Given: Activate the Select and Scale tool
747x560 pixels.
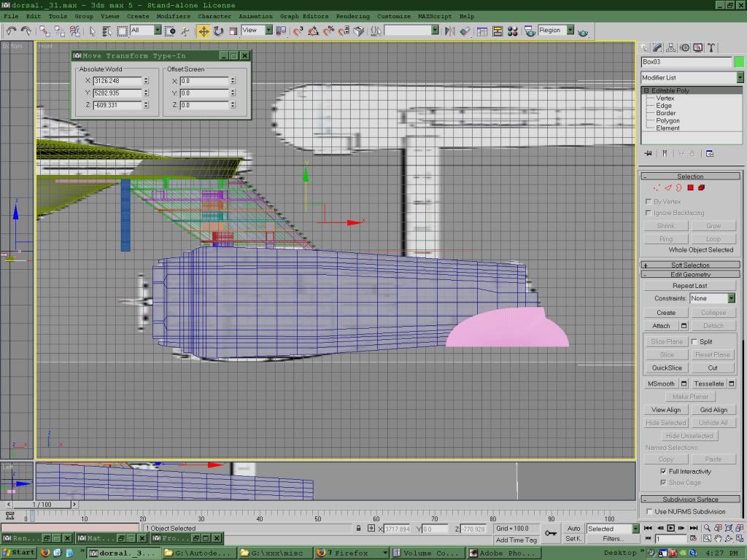Looking at the screenshot, I should tap(233, 31).
